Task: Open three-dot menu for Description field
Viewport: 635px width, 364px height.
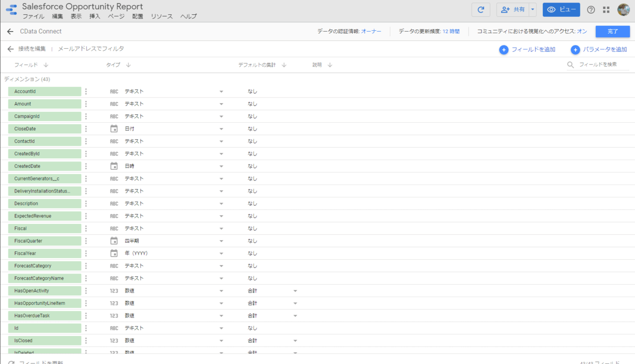Action: (86, 204)
